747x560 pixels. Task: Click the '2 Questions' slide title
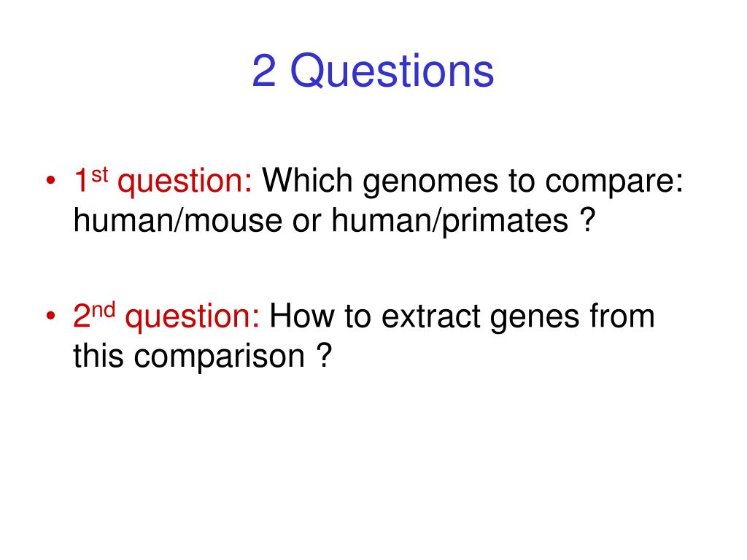(373, 71)
